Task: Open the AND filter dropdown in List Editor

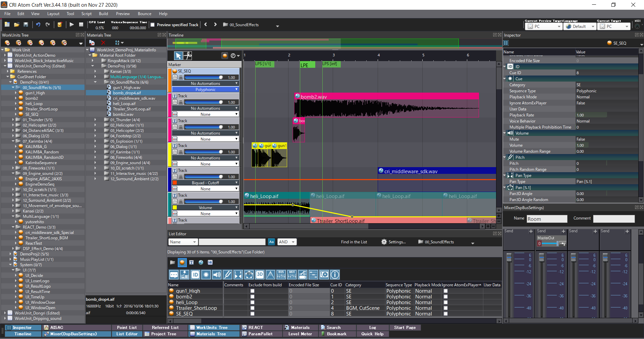Action: tap(287, 242)
